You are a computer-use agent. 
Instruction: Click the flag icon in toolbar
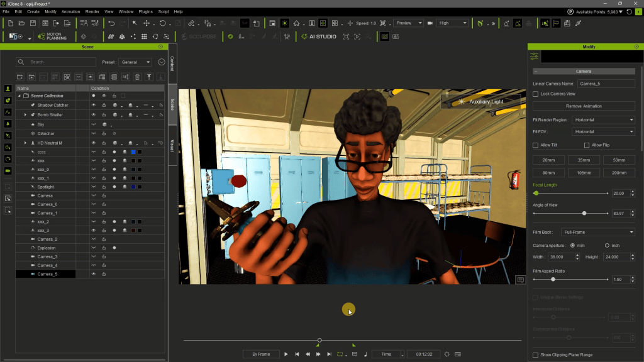click(x=556, y=23)
